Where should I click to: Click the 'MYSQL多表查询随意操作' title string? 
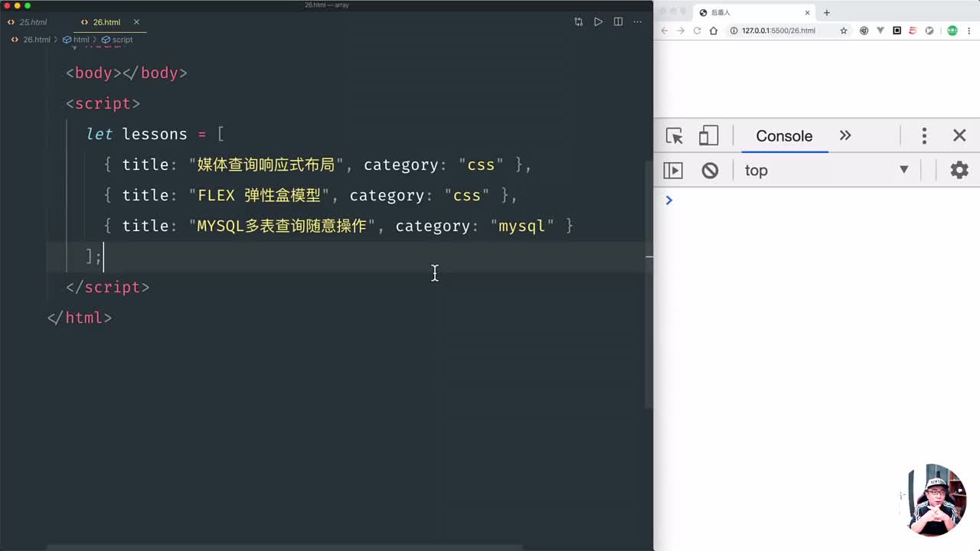pyautogui.click(x=282, y=226)
